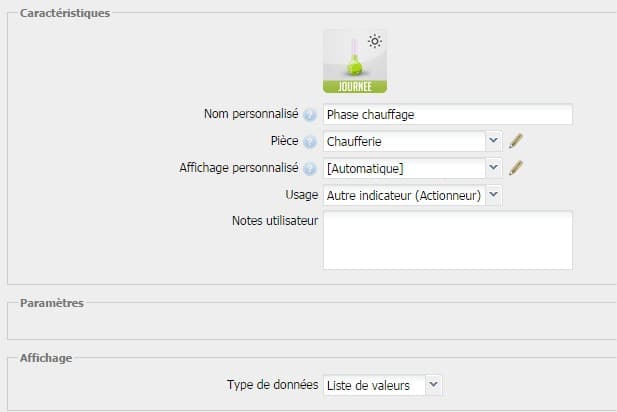Click the sun symbol on the device image
The width and height of the screenshot is (617, 412).
(x=375, y=41)
